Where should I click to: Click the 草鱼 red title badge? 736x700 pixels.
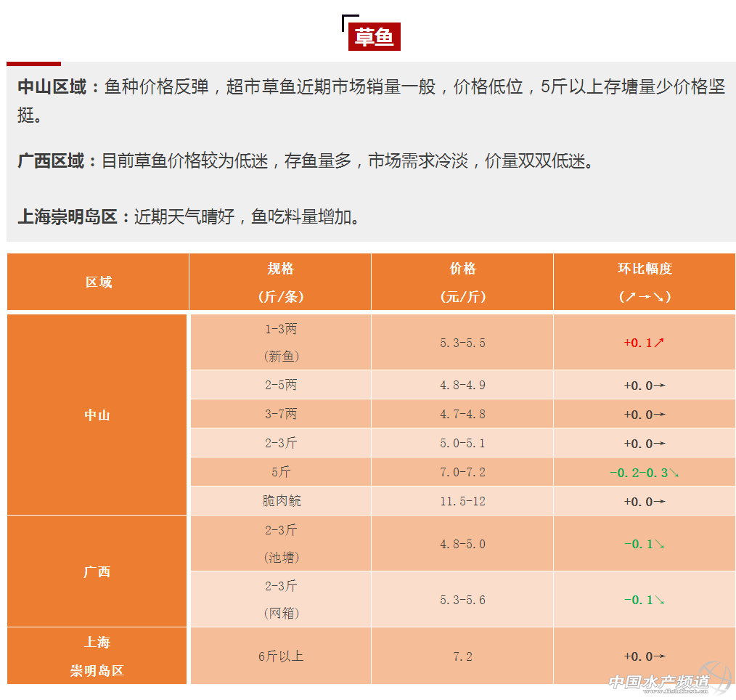374,37
